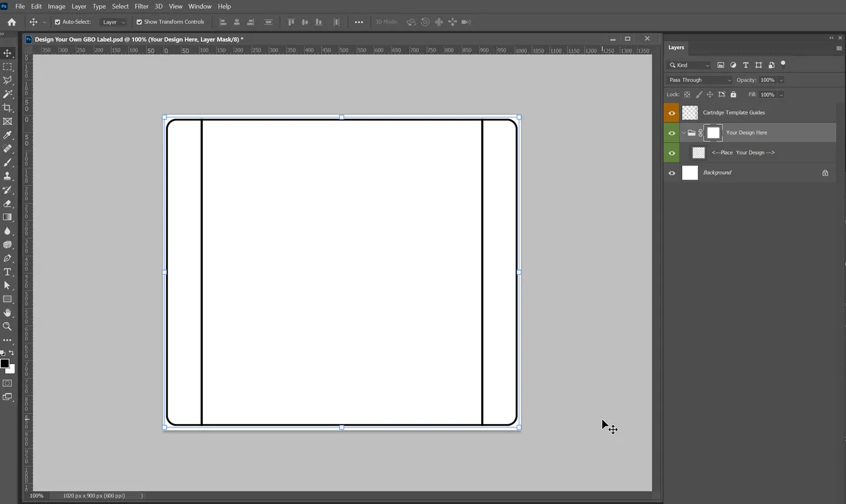
Task: Collapse the Your Design Here group
Action: tap(683, 133)
